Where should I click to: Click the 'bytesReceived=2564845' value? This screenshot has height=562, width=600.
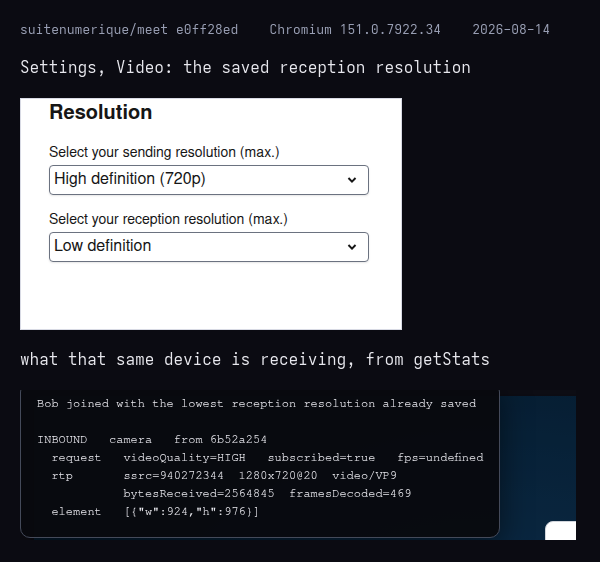tap(199, 494)
